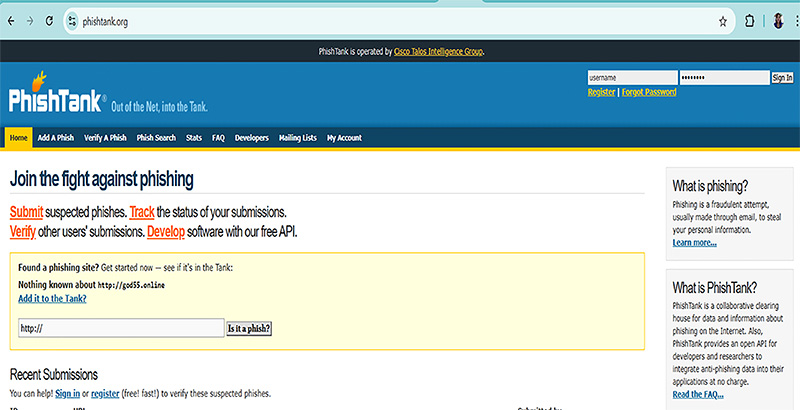The height and width of the screenshot is (410, 800).
Task: Click the What is PhishTank? heading
Action: tap(715, 288)
